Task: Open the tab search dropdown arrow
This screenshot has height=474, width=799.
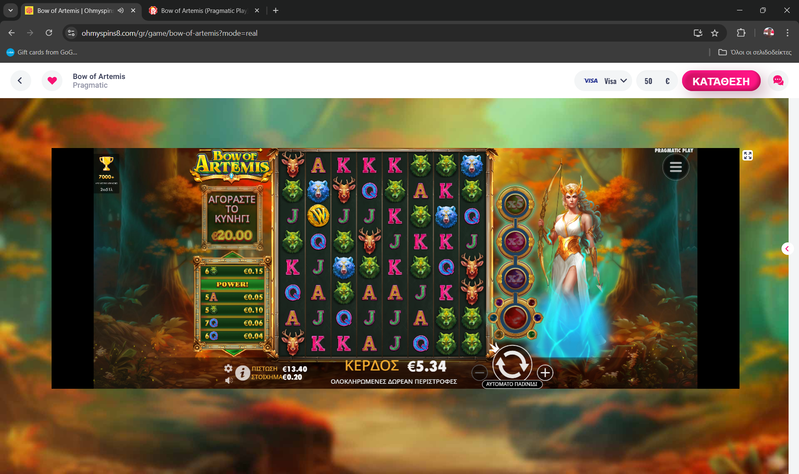Action: coord(10,10)
